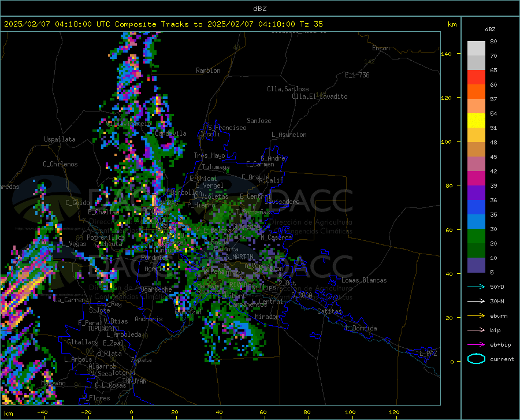Pick the slate purple 5–10 dBZ swatch

coord(476,265)
